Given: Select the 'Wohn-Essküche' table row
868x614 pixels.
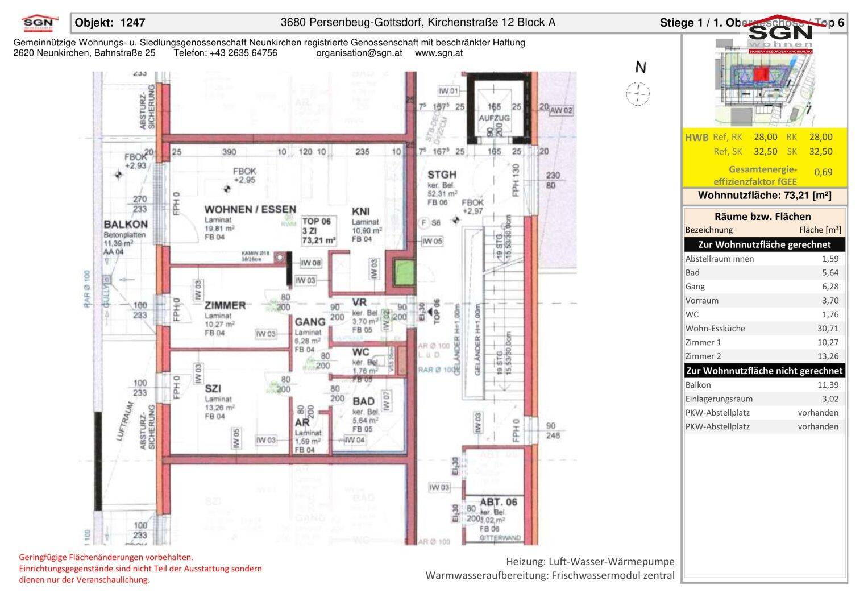Looking at the screenshot, I should pyautogui.click(x=765, y=329).
